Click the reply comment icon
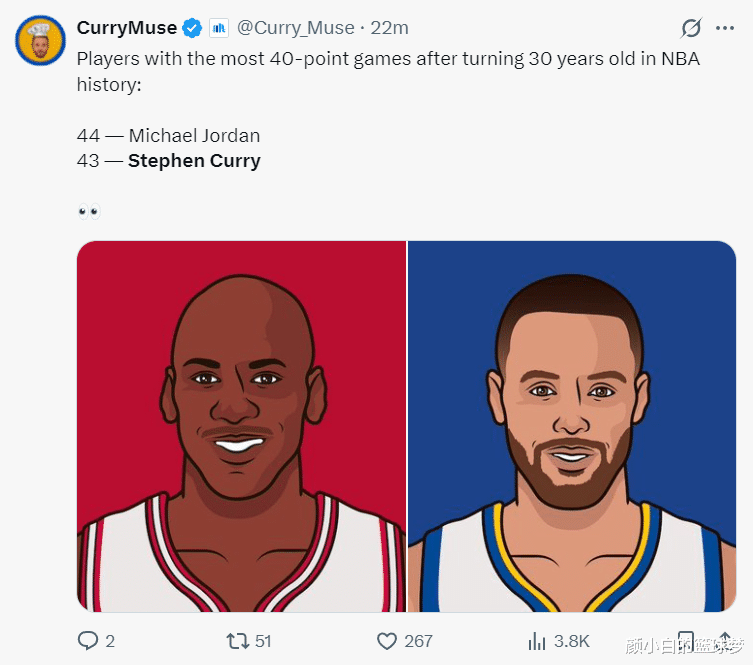 click(x=88, y=641)
